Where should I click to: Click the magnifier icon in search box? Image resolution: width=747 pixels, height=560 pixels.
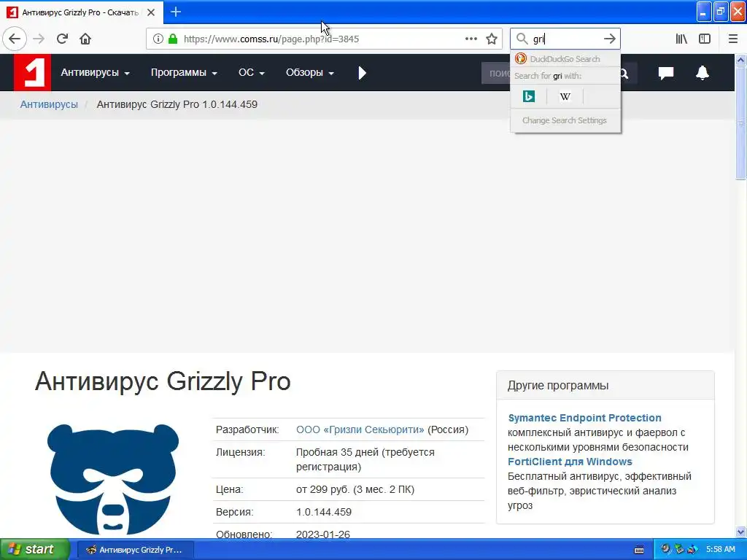pos(522,39)
